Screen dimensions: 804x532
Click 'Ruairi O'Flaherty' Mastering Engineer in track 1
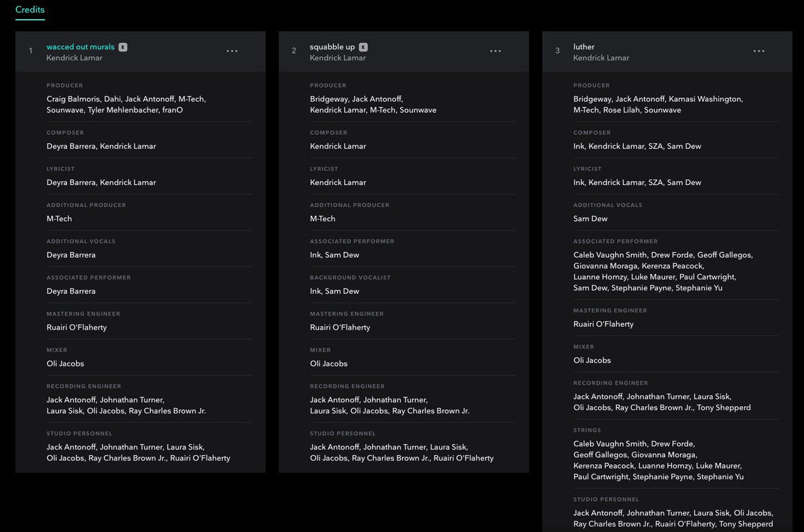point(76,327)
